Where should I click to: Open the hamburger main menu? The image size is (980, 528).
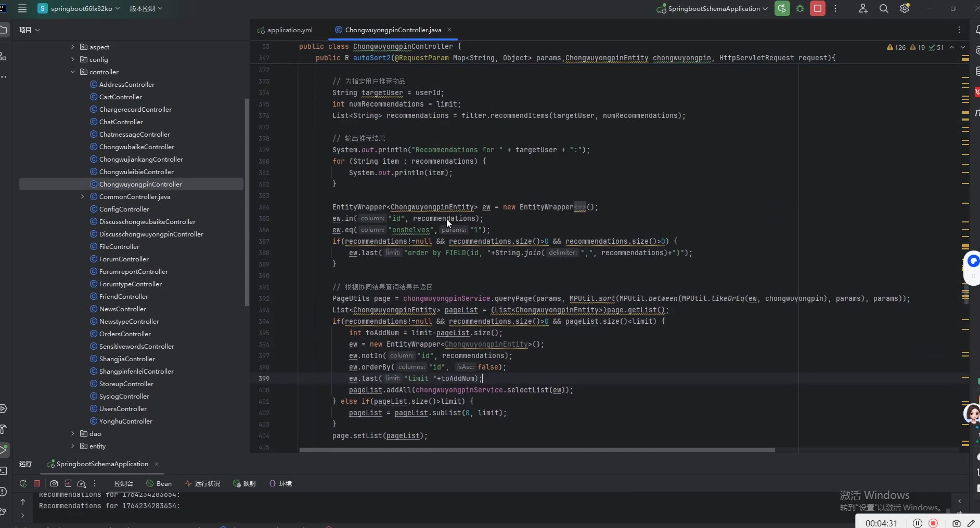point(22,8)
